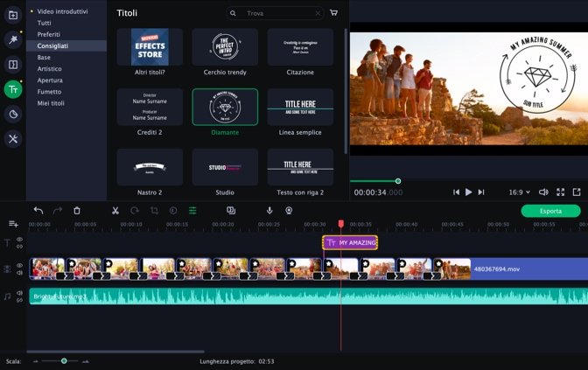
Task: Select the Studio title preset
Action: [225, 167]
